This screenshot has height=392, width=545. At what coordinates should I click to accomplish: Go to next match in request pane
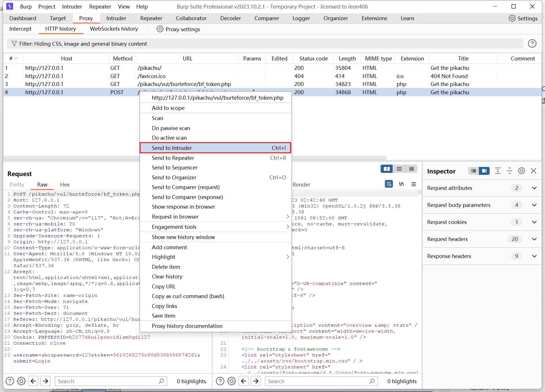pyautogui.click(x=46, y=381)
